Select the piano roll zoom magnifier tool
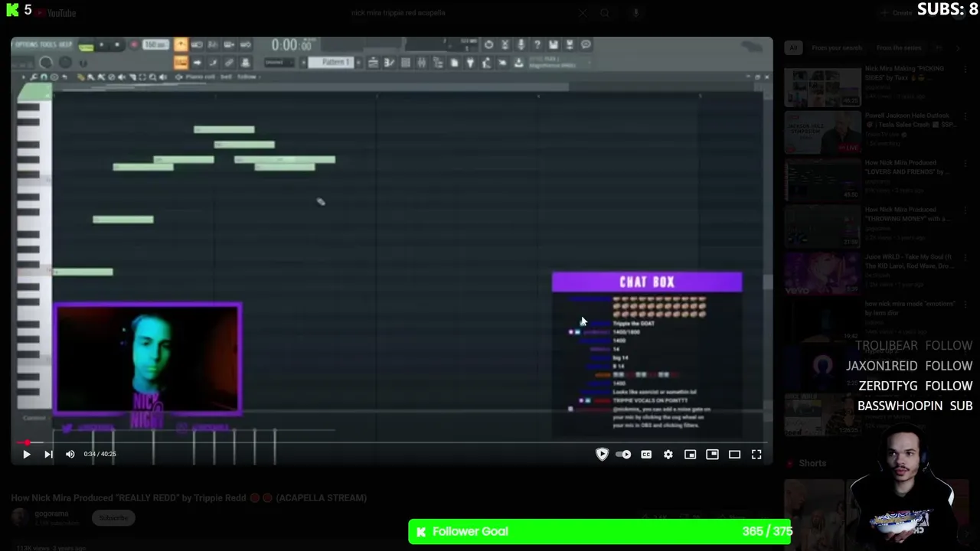Image resolution: width=980 pixels, height=551 pixels. click(152, 77)
